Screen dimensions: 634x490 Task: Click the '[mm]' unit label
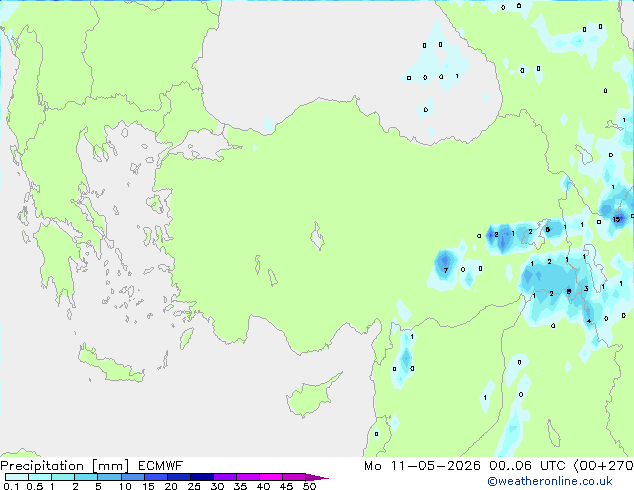click(110, 466)
